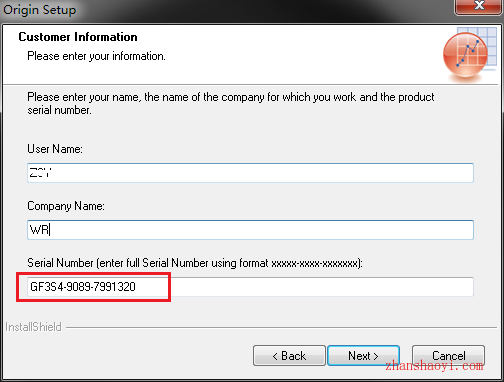The image size is (504, 382).
Task: Click the Serial Number format label
Action: [x=195, y=263]
